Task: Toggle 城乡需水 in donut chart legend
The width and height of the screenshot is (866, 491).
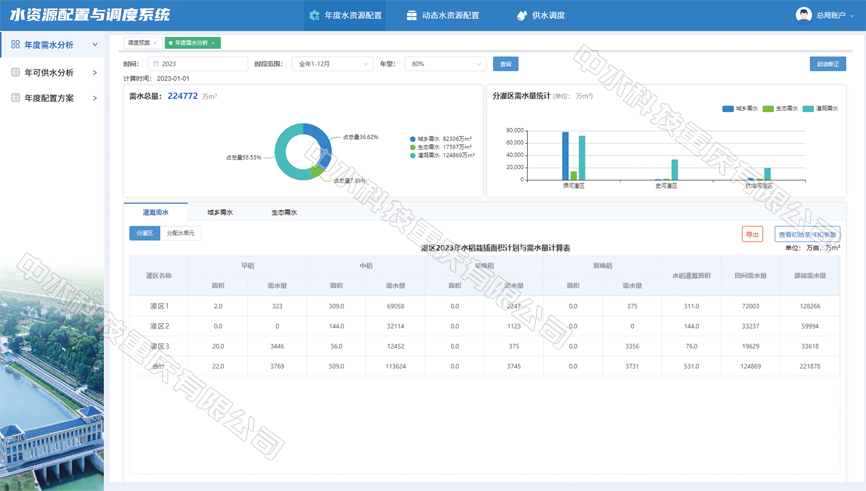Action: [441, 139]
